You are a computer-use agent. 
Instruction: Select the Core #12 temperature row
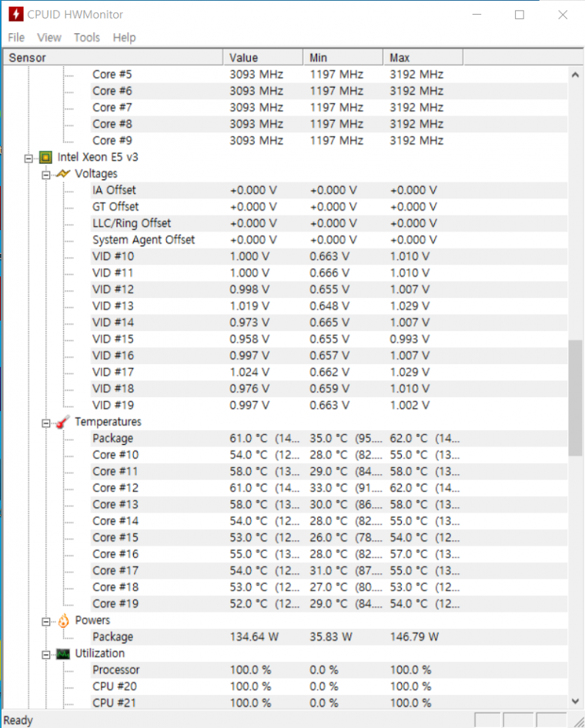pyautogui.click(x=329, y=488)
